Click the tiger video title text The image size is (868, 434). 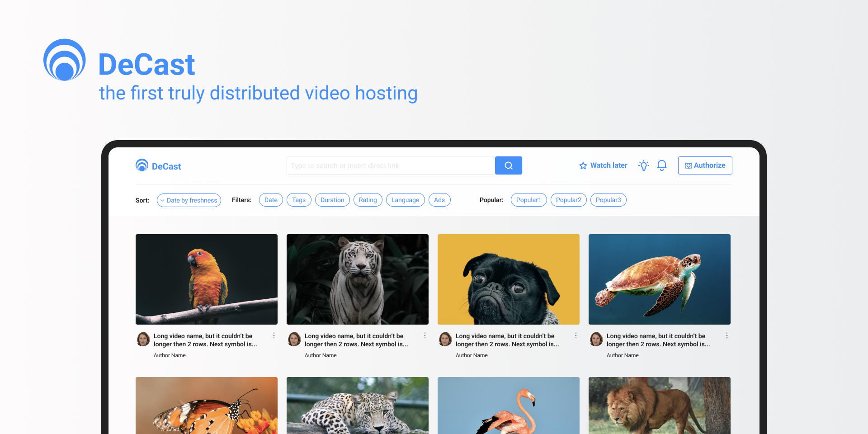[x=356, y=340]
